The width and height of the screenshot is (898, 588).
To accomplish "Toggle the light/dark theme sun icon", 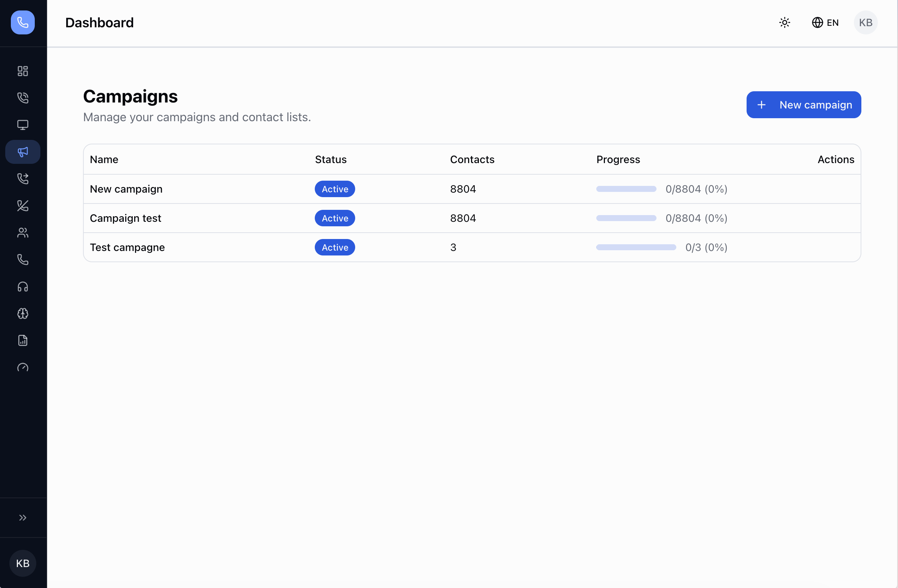I will (x=784, y=23).
